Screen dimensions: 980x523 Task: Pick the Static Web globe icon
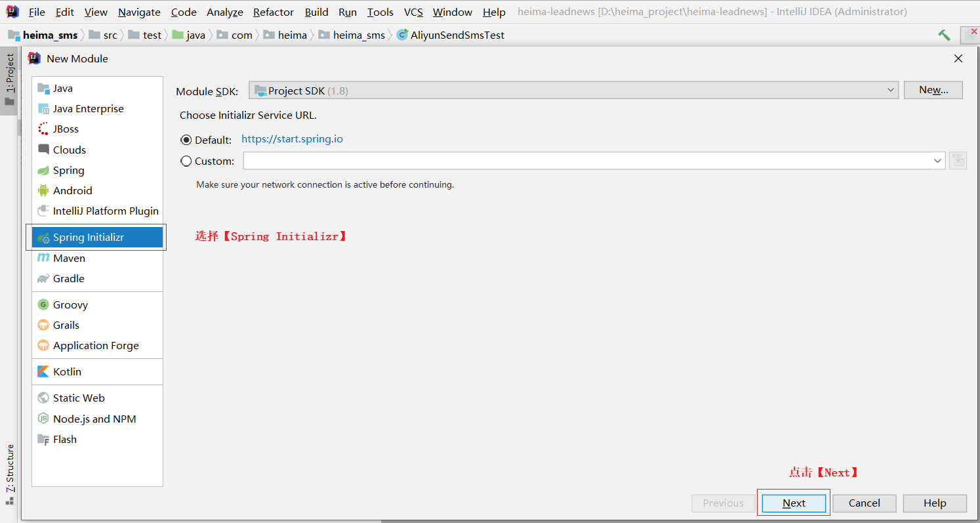[43, 398]
